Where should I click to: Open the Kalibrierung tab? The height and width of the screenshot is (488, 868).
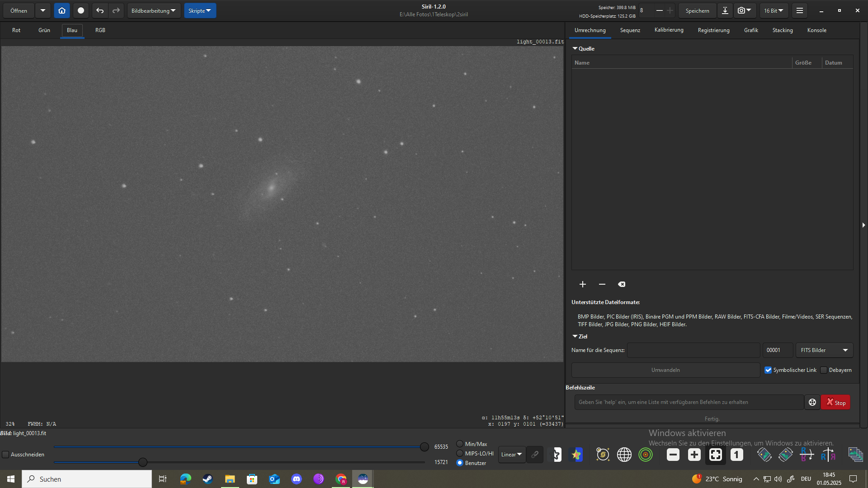(669, 30)
